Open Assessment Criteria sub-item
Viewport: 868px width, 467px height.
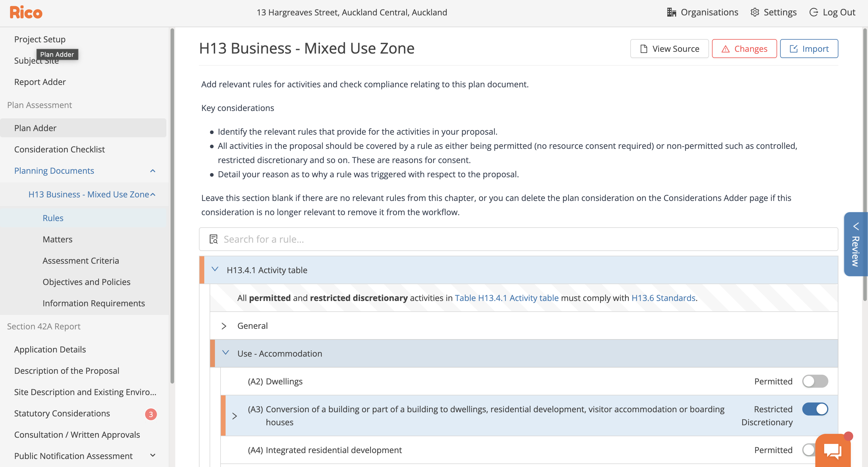81,261
